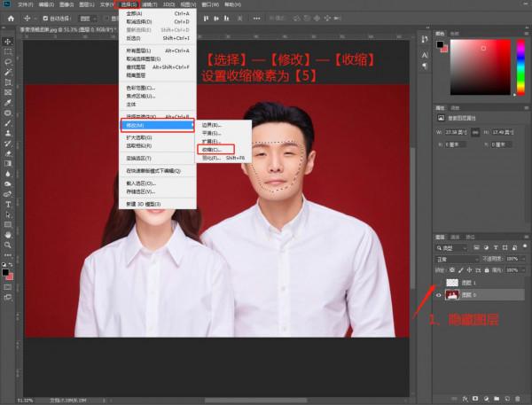Toggle lock image pixels brush icon

pyautogui.click(x=461, y=270)
